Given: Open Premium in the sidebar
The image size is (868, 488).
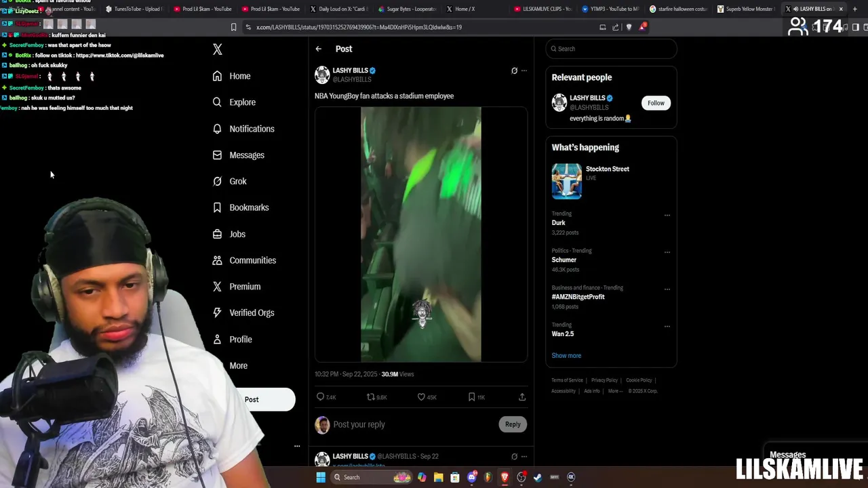Looking at the screenshot, I should click(x=236, y=287).
